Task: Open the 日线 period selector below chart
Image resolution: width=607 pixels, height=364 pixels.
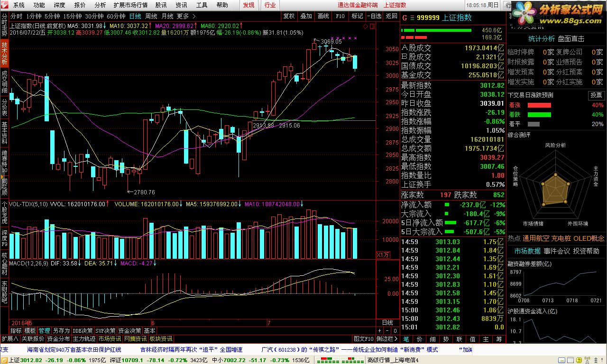Action: [x=387, y=323]
